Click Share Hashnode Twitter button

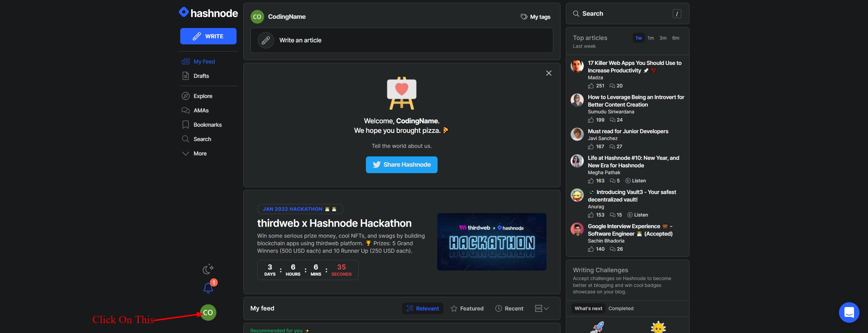point(402,165)
